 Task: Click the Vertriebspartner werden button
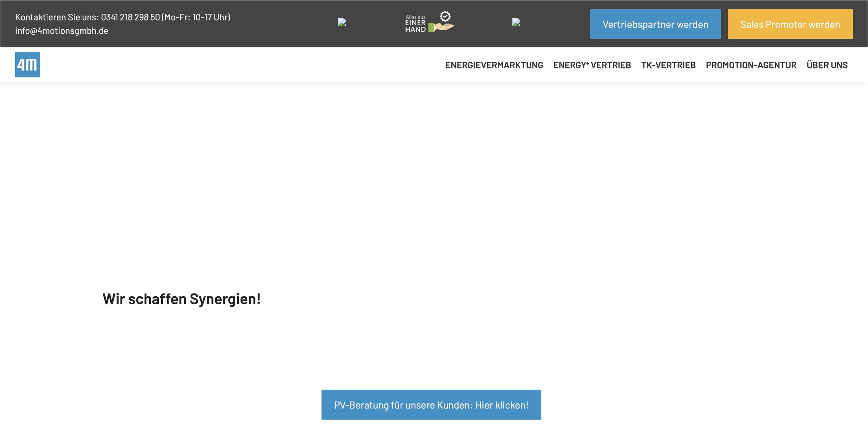(655, 24)
